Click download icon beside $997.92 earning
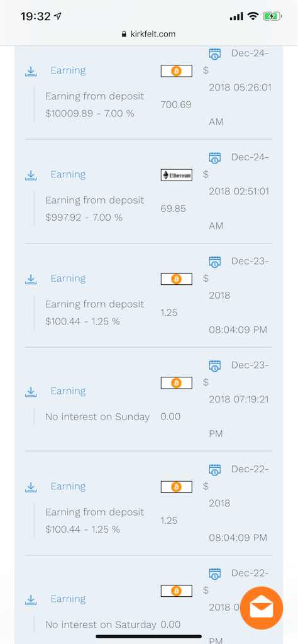This screenshot has height=644, width=298. click(31, 175)
